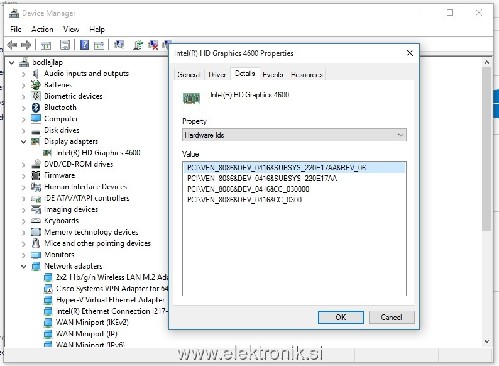499x366 pixels.
Task: Click the Batteries category icon
Action: [36, 85]
